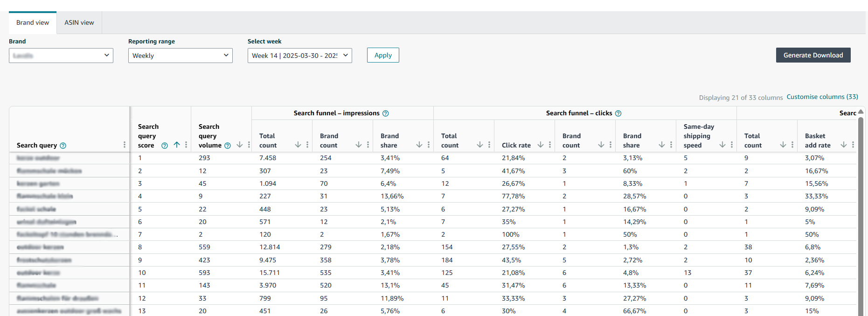The width and height of the screenshot is (868, 316).
Task: Select the Brand view tab
Action: [33, 22]
